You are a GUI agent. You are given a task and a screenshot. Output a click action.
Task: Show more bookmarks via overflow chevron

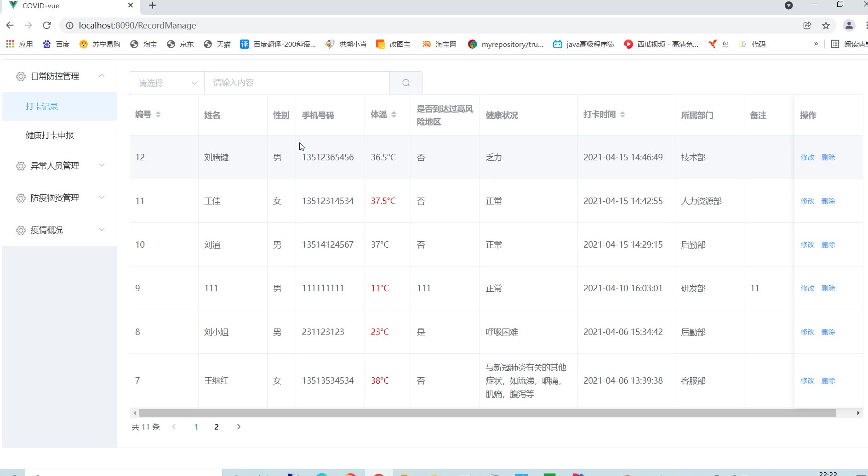point(816,44)
